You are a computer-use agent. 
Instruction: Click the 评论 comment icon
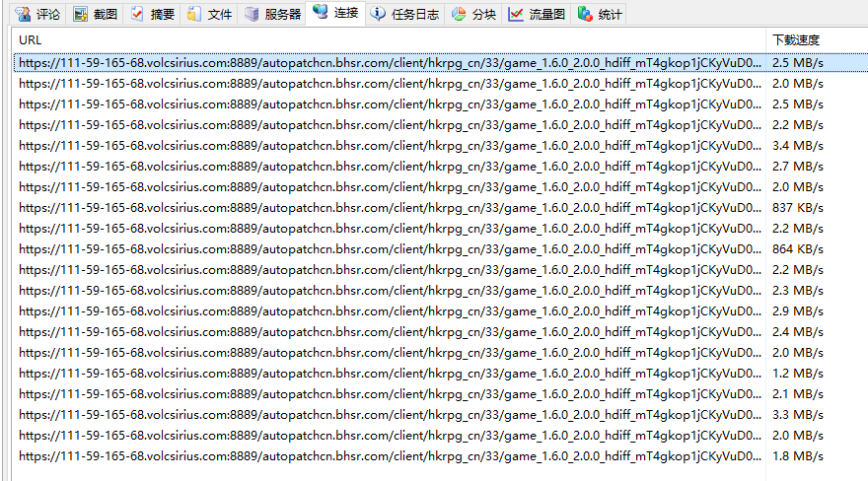click(24, 15)
